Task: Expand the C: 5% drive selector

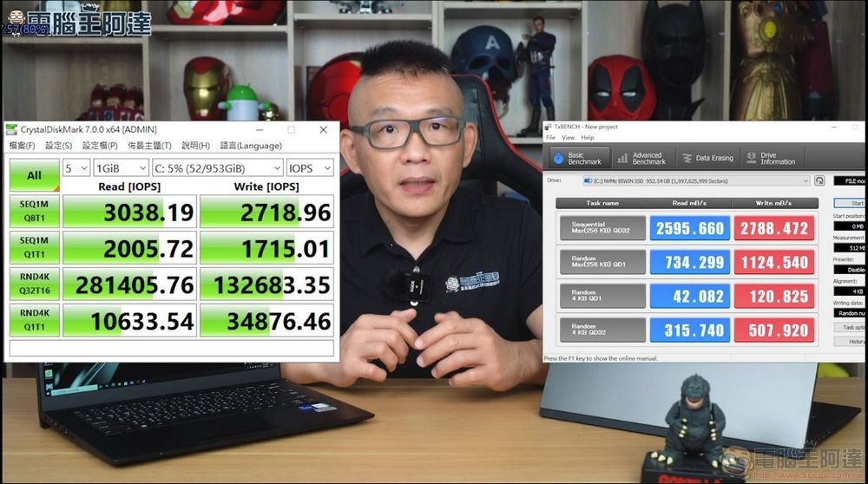Action: click(217, 167)
